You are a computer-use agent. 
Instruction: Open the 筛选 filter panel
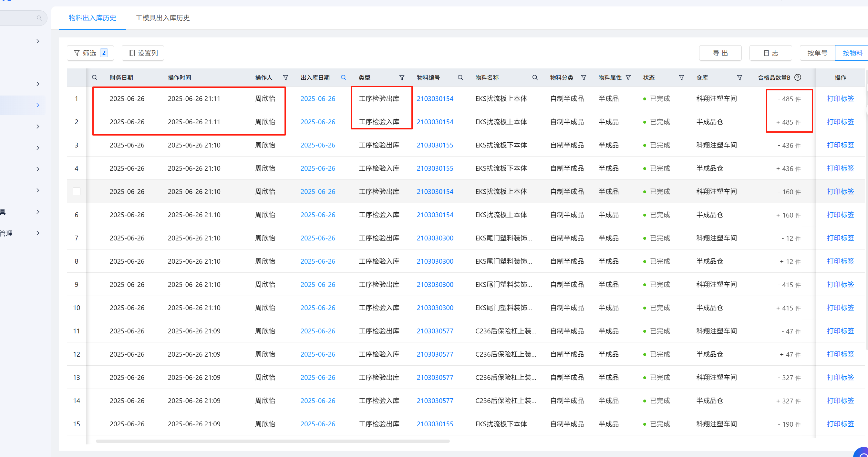90,53
